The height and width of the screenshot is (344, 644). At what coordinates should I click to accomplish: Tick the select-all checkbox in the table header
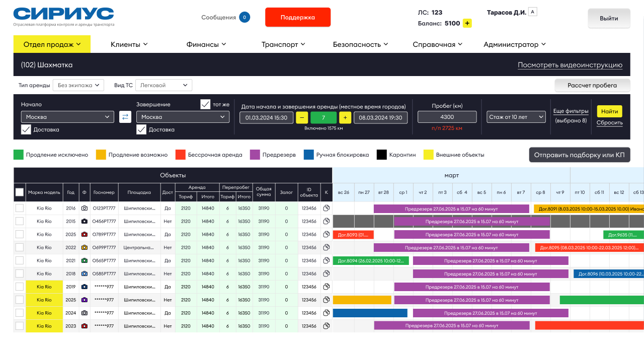[20, 192]
